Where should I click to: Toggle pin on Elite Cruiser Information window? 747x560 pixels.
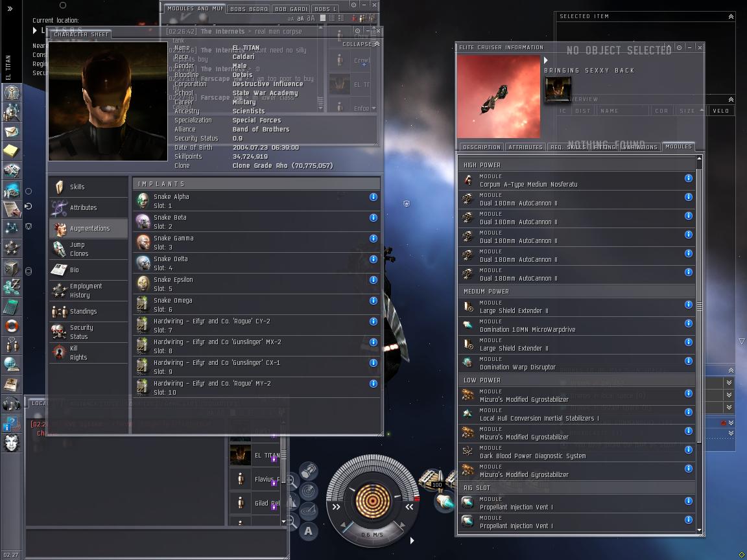tap(680, 47)
